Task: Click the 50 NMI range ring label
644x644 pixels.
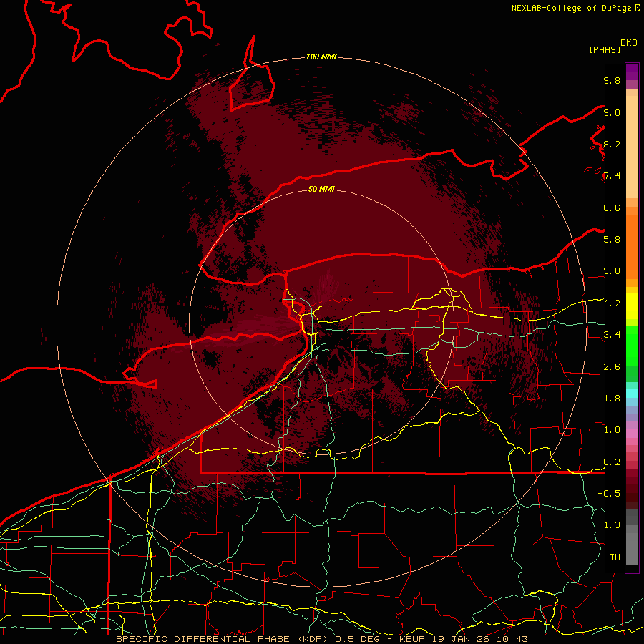Action: tap(321, 189)
